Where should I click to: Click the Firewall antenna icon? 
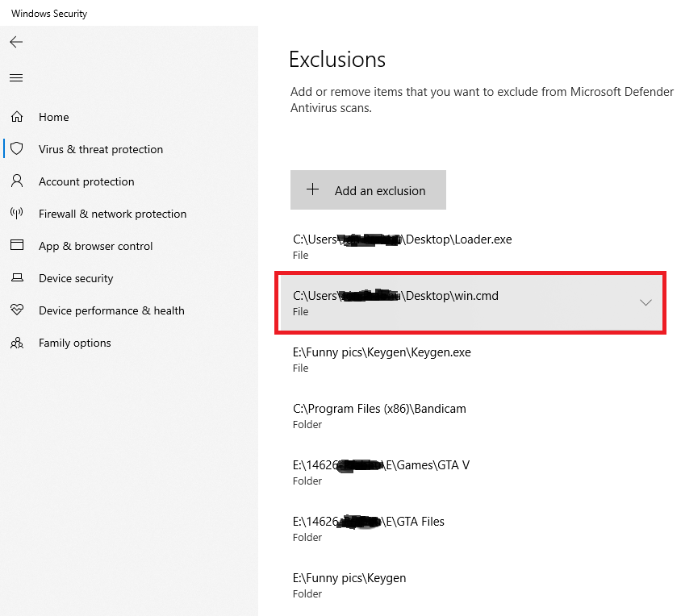17,213
